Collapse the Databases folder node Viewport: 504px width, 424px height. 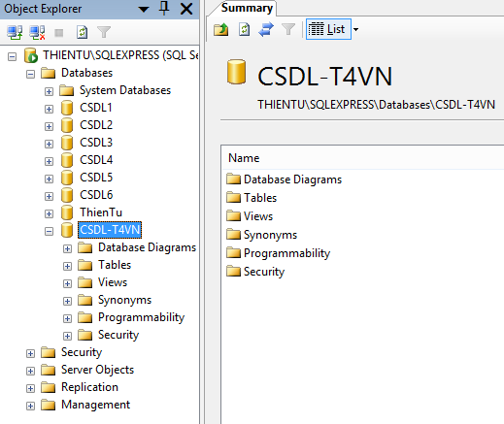coord(30,75)
